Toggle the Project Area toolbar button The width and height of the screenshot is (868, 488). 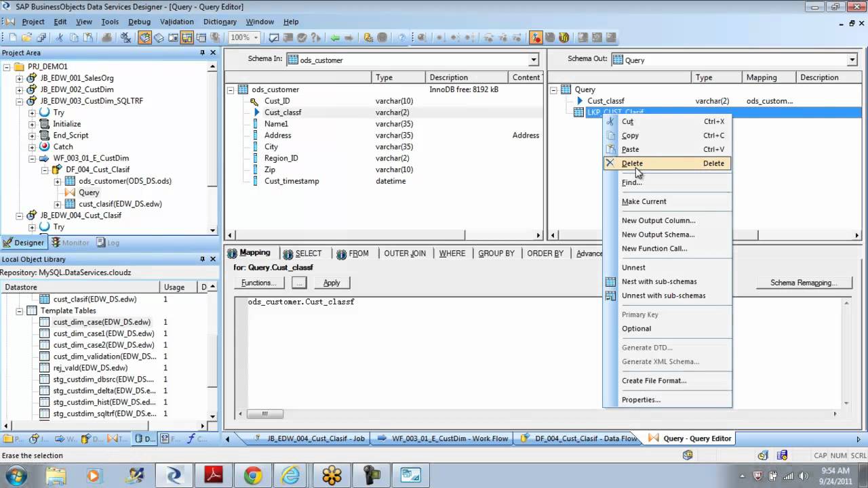(187, 38)
